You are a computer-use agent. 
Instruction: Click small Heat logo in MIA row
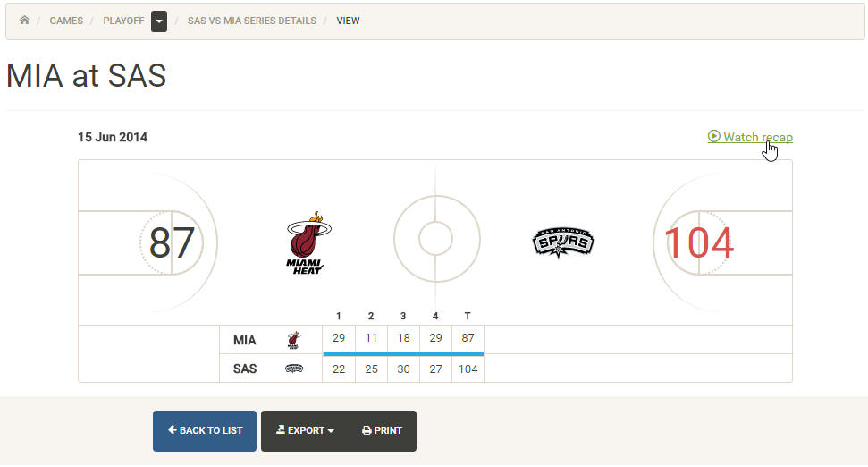point(294,340)
